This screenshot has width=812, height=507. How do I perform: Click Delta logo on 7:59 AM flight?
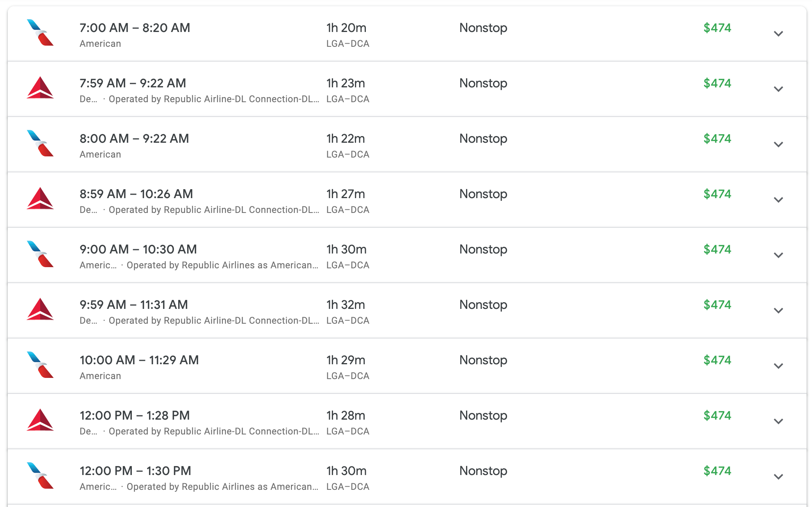pos(40,88)
